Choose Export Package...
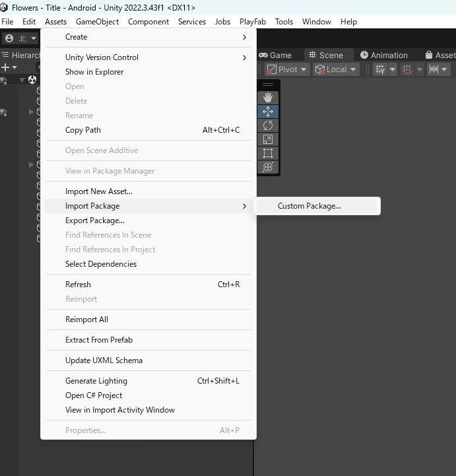456x476 pixels. point(148,221)
